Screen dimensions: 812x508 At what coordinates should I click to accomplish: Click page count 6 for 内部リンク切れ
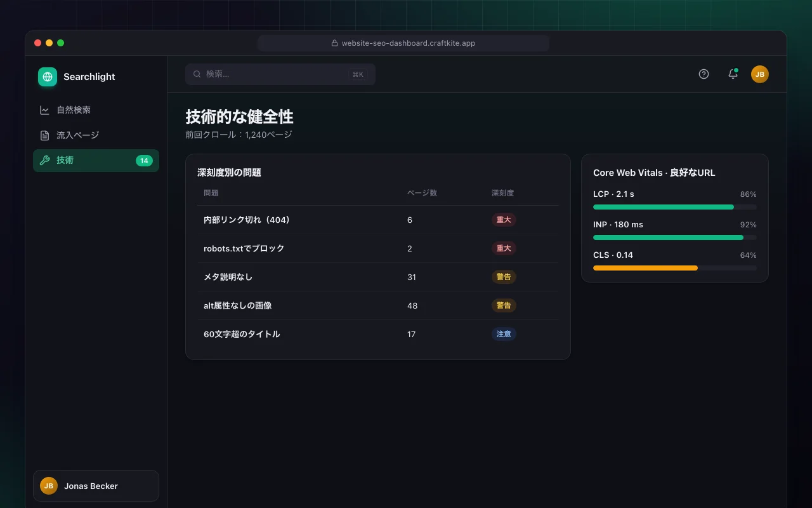(x=410, y=220)
